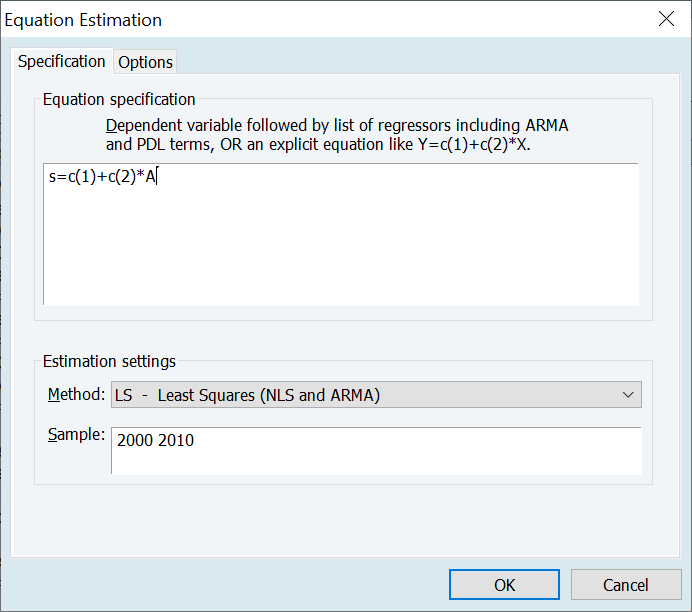Cancel the equation estimation

click(x=625, y=585)
